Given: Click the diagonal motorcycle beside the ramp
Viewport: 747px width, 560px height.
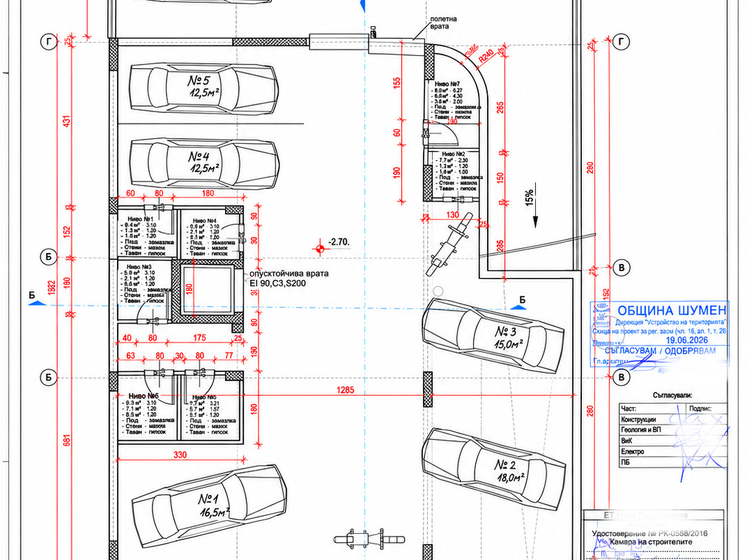Looking at the screenshot, I should pyautogui.click(x=449, y=244).
